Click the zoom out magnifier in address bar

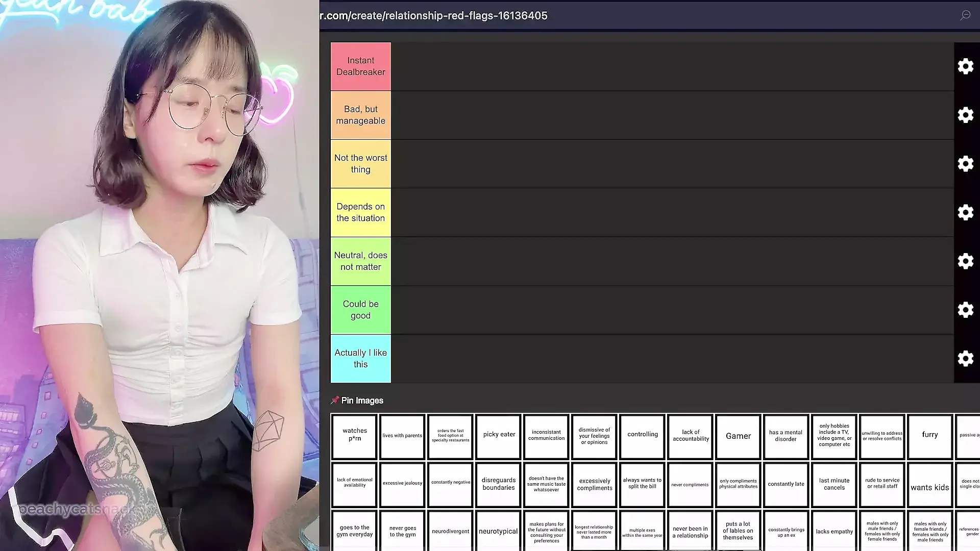[x=965, y=15]
